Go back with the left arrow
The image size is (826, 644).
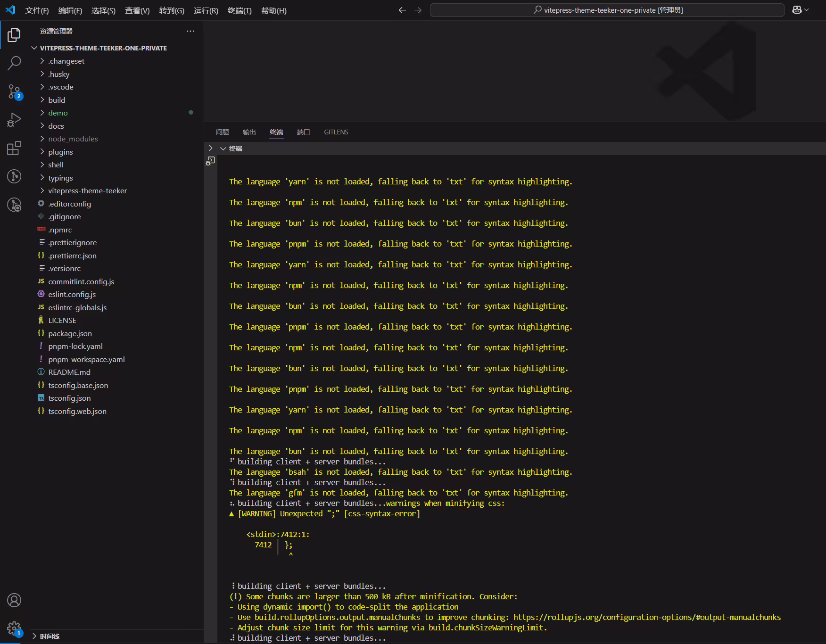pos(402,10)
